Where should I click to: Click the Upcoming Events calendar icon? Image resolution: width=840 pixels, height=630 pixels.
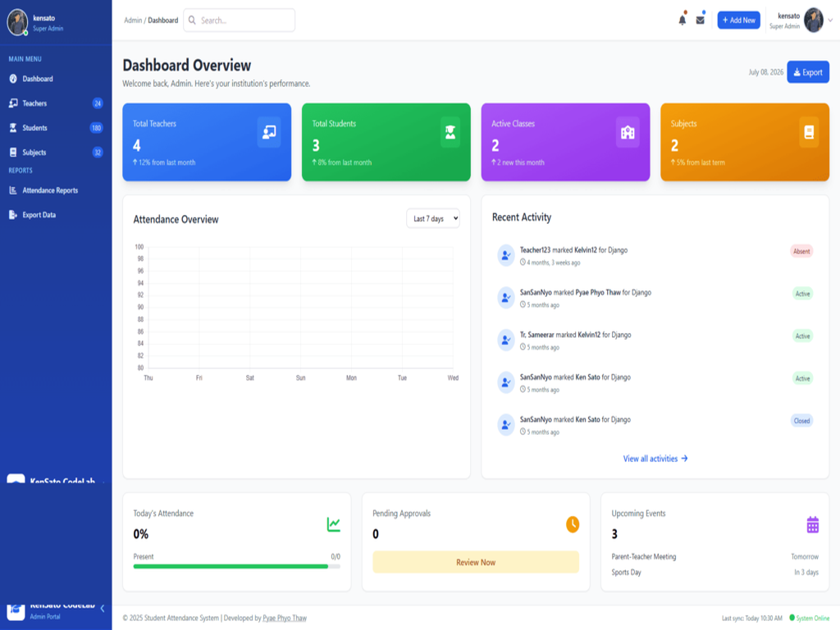coord(813,524)
